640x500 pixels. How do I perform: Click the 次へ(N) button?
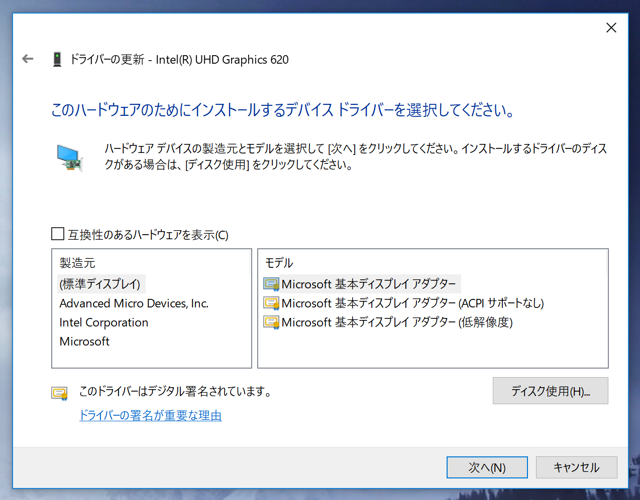(487, 467)
